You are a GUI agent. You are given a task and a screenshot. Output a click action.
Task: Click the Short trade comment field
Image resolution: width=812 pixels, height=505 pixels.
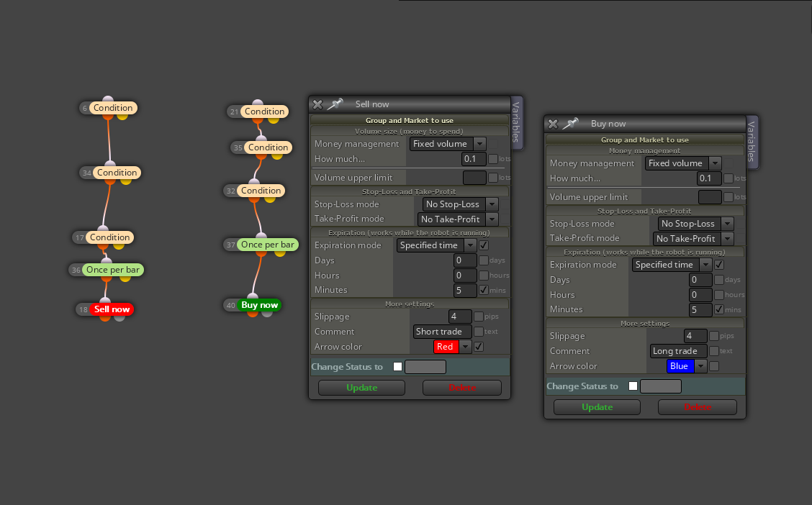click(x=442, y=332)
